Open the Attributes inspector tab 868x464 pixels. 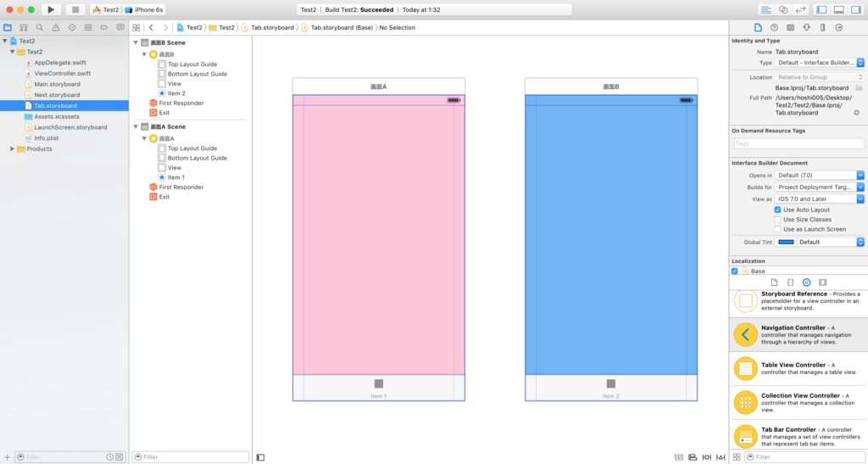click(x=807, y=27)
